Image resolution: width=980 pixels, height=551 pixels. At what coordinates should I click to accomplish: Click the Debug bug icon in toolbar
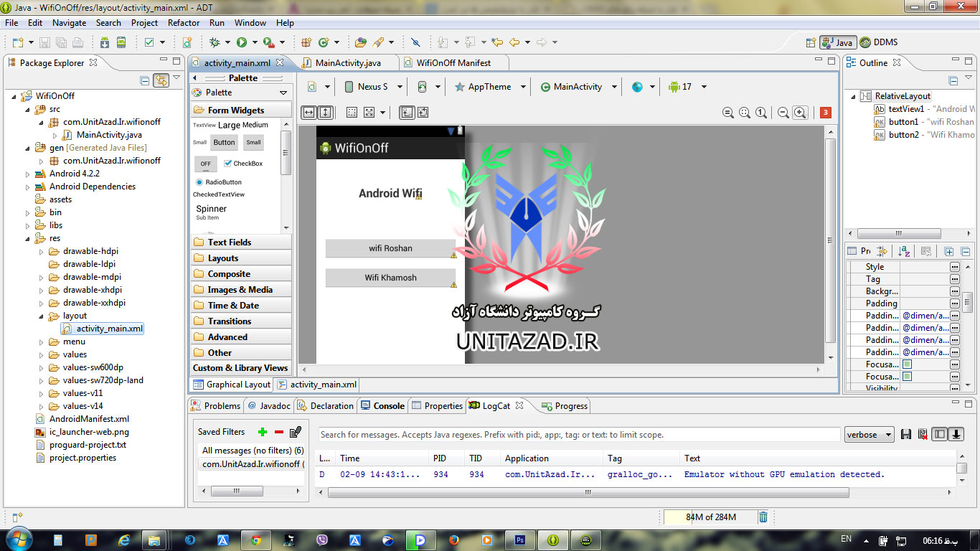coord(215,42)
